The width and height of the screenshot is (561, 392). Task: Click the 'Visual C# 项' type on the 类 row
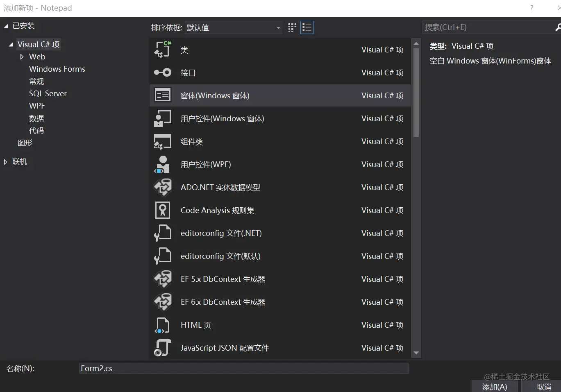click(382, 50)
